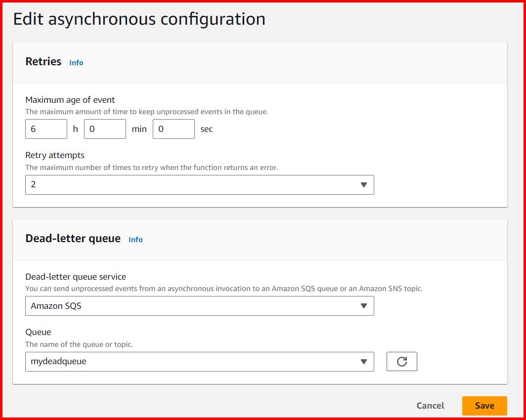
Task: Click the 'Dead-letter queue service' label
Action: tap(76, 277)
